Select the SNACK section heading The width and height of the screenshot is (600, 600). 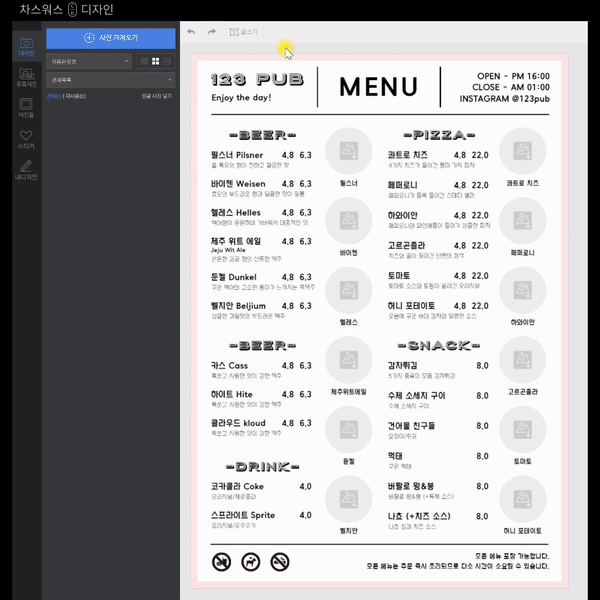(439, 346)
